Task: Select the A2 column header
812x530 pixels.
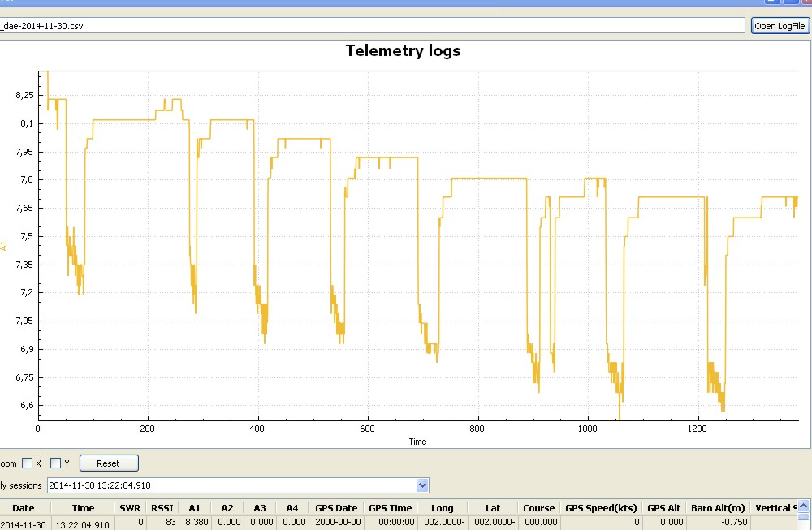Action: [x=227, y=508]
